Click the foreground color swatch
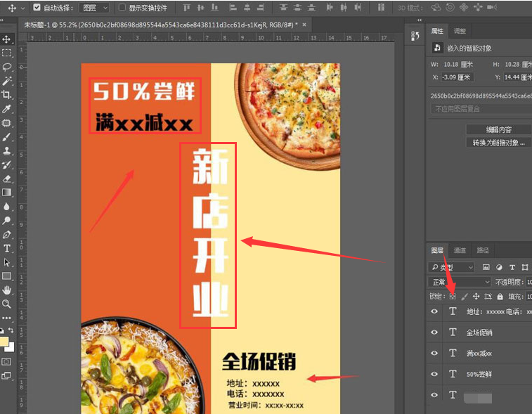Screen dimensions: 532x414 click(4, 342)
